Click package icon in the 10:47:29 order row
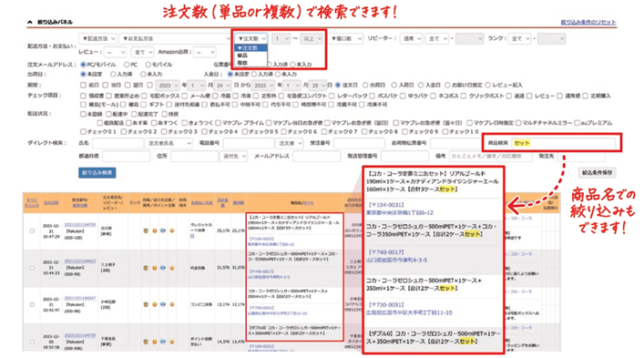The height and width of the screenshot is (358, 644). [146, 230]
